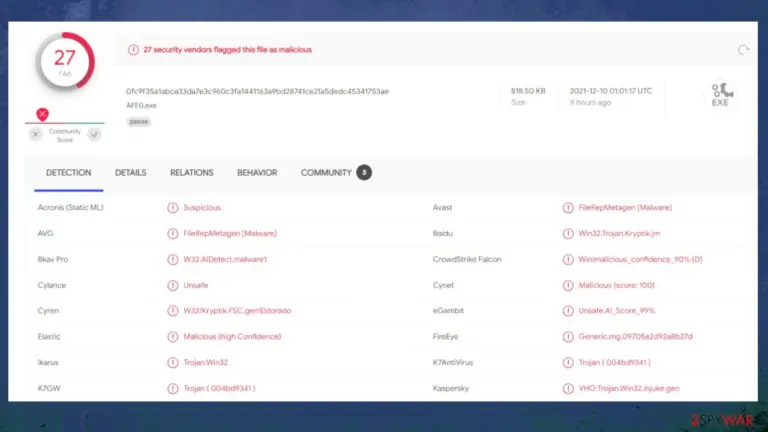Image resolution: width=768 pixels, height=432 pixels.
Task: Click the Win32.Trojan.Kryptik.jm detection
Action: click(x=619, y=234)
